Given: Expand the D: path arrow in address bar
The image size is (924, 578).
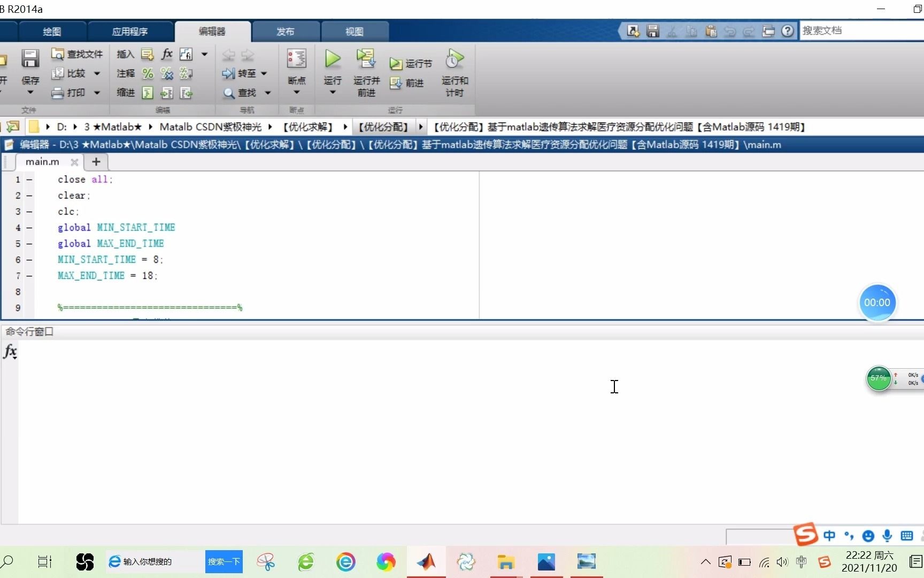Looking at the screenshot, I should (75, 127).
